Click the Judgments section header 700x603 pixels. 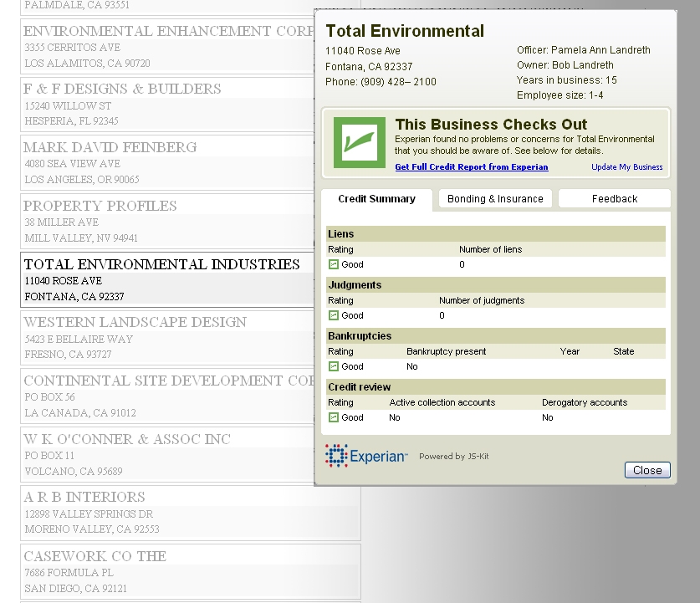(x=496, y=284)
